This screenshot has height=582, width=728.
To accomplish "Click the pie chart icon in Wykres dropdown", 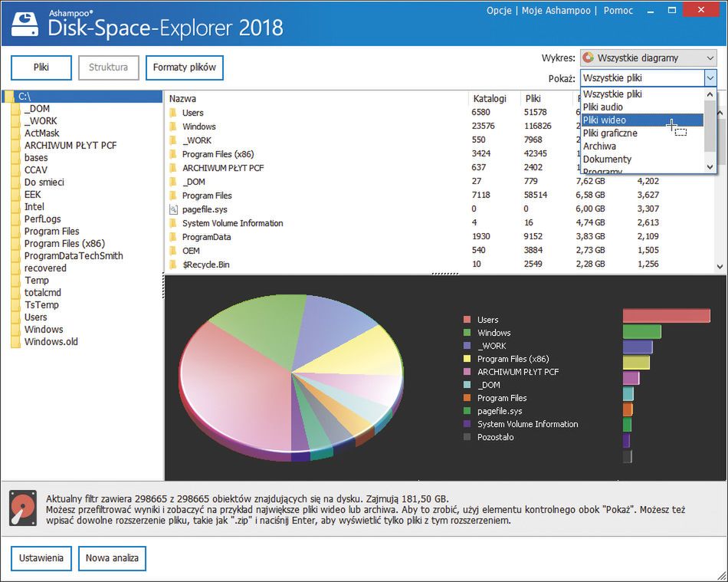I will 589,58.
